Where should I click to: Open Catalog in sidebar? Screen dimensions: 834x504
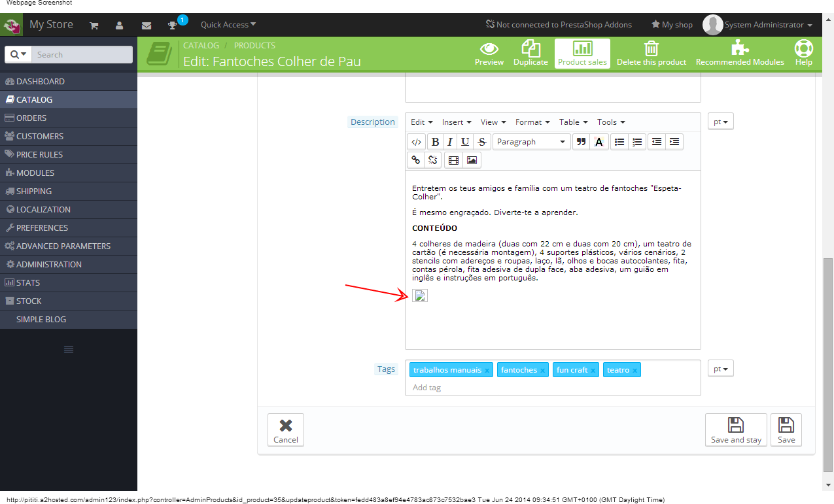69,100
